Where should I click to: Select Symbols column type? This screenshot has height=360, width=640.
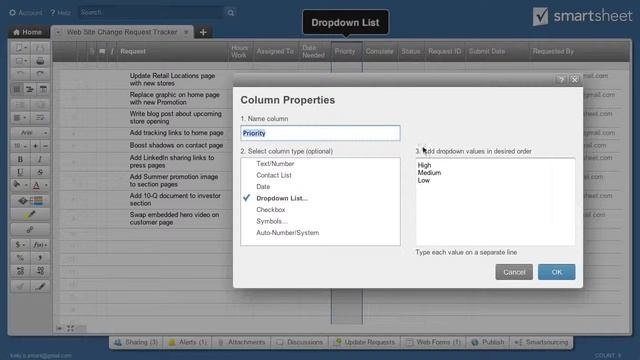272,221
